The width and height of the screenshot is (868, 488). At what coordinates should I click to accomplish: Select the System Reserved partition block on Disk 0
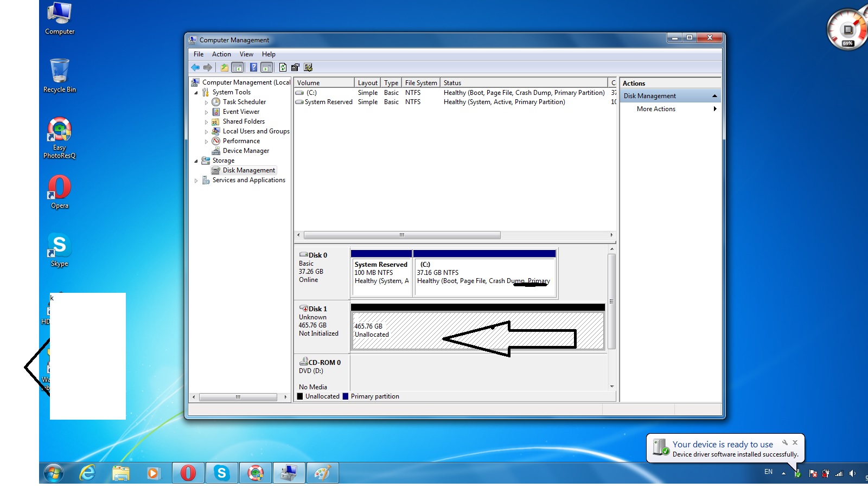tap(381, 273)
